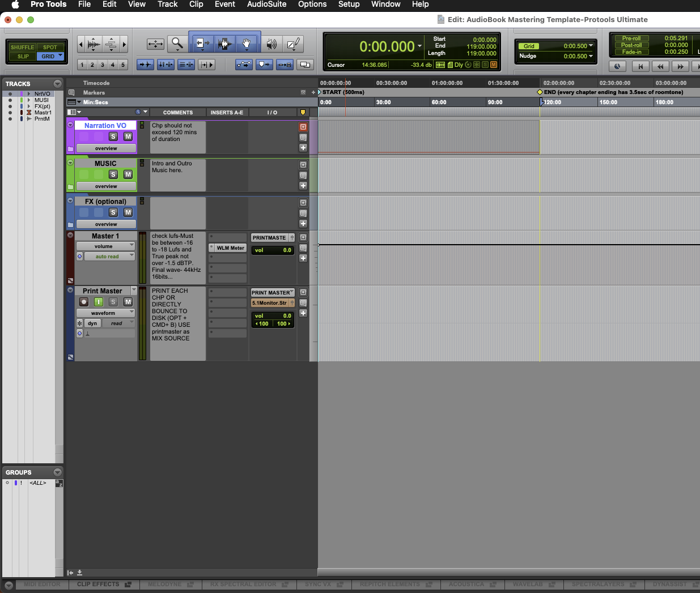Toggle Link Track and Edit Selection
700x593 pixels.
click(186, 65)
